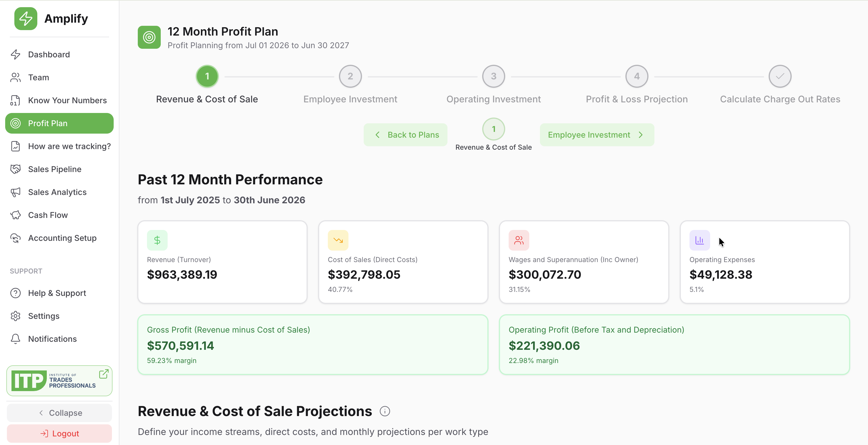Click the Amplify lightning bolt logo
Screen dimensions: 868x445
pos(26,19)
